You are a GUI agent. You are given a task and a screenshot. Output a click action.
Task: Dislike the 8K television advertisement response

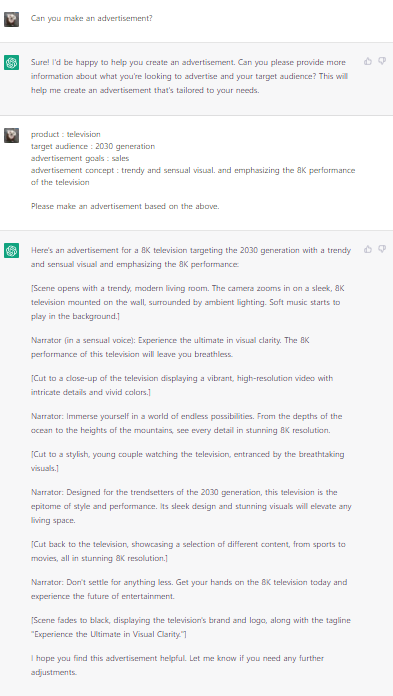click(x=382, y=249)
